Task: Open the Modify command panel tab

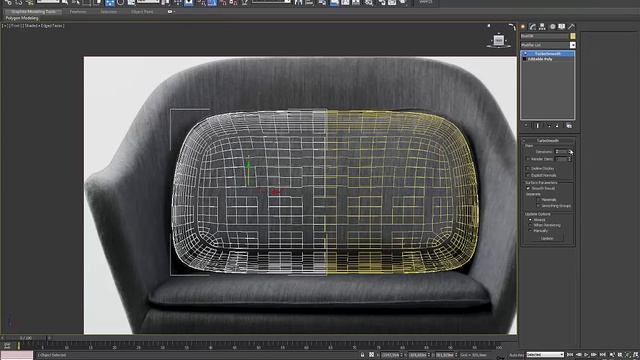Action: [533, 27]
